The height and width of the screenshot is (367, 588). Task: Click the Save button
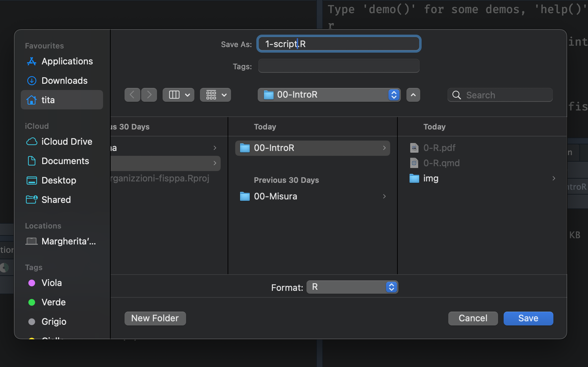[x=528, y=318]
